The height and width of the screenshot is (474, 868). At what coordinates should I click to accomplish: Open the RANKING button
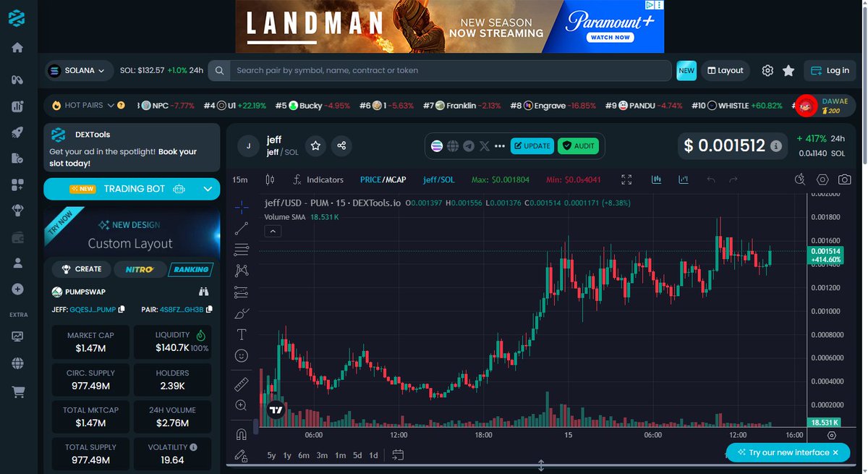(x=190, y=269)
